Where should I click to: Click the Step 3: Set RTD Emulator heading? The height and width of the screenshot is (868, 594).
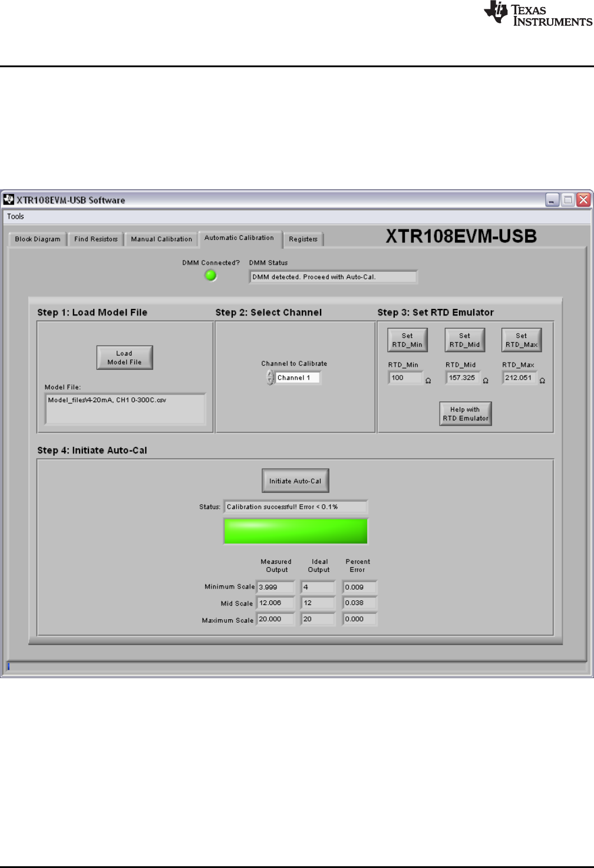coord(435,312)
